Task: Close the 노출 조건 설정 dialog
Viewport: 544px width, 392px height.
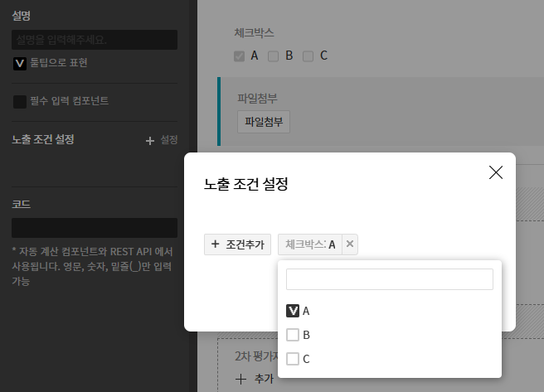Action: click(x=496, y=172)
